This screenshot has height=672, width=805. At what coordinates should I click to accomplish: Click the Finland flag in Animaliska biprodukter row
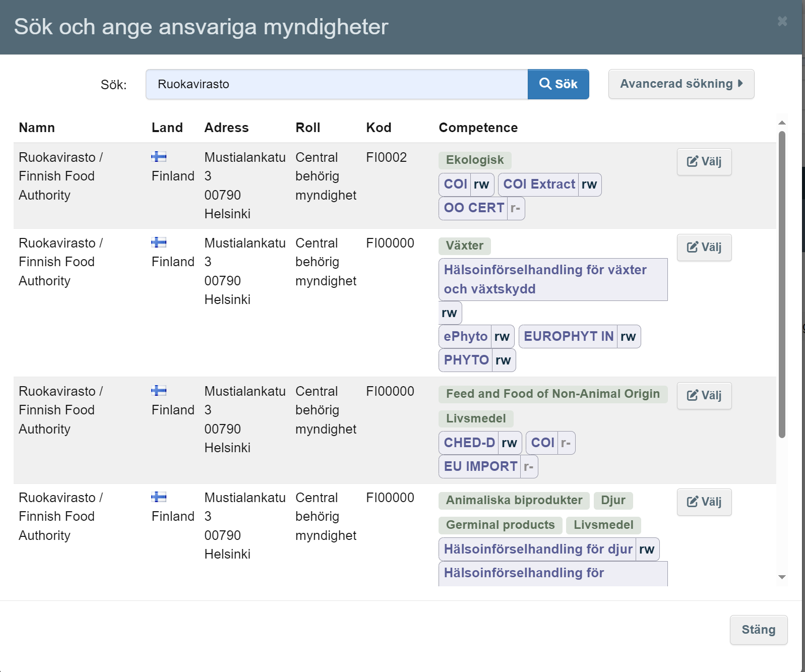tap(159, 497)
